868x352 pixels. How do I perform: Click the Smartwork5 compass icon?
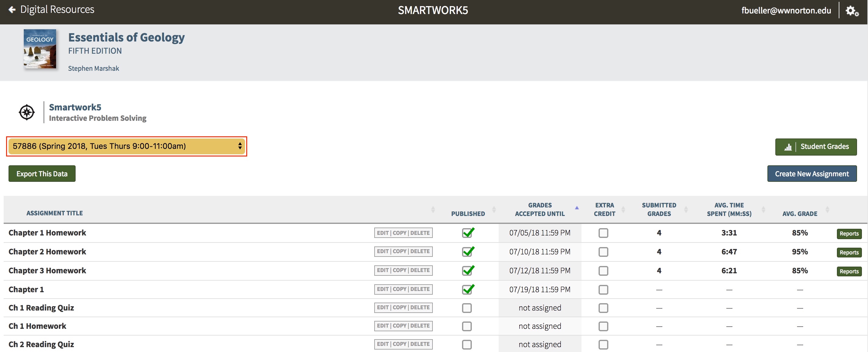(x=27, y=112)
